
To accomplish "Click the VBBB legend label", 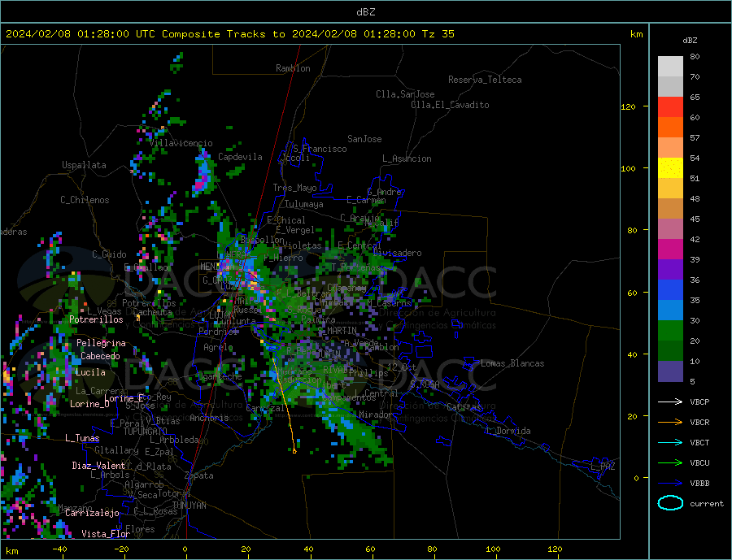I will [699, 483].
